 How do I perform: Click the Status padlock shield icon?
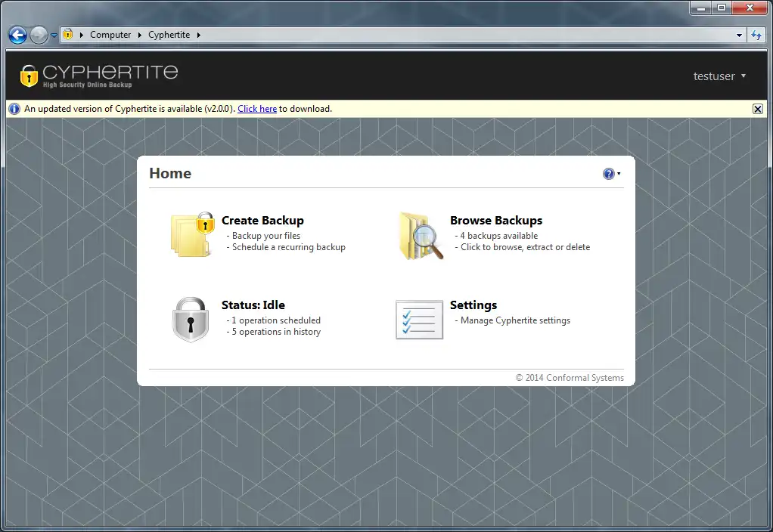(191, 320)
